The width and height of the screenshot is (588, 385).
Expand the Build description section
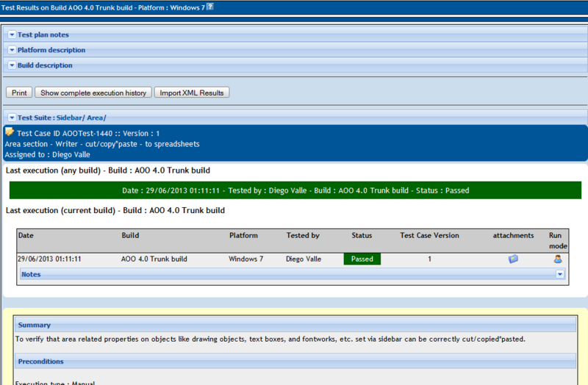[x=12, y=65]
